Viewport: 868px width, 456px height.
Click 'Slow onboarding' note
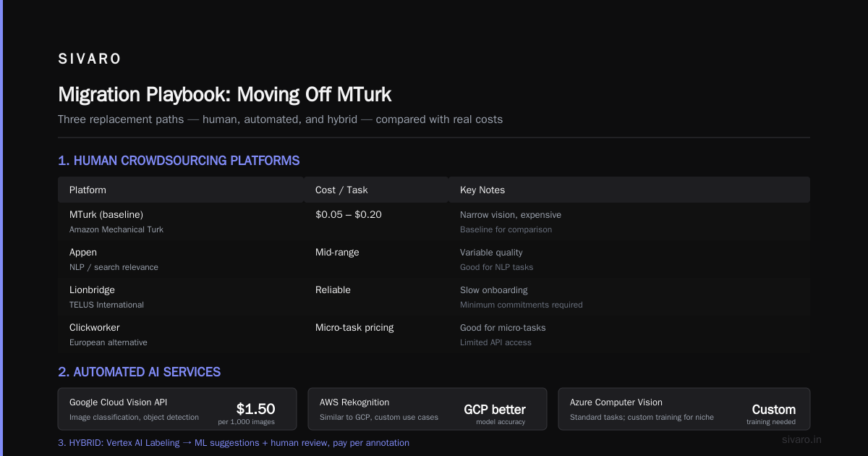pos(494,290)
